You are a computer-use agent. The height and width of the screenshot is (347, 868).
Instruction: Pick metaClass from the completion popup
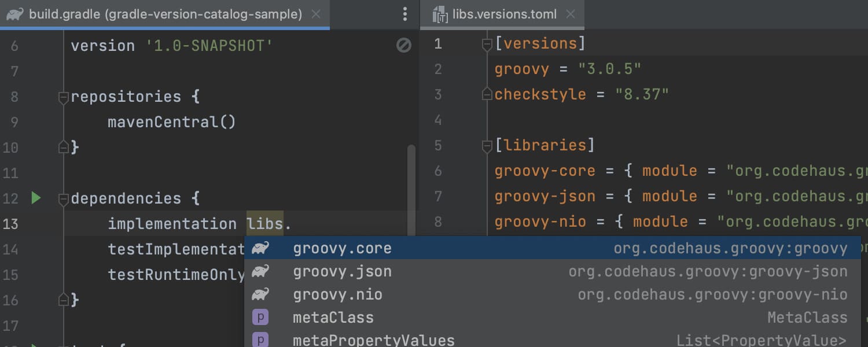pyautogui.click(x=333, y=318)
